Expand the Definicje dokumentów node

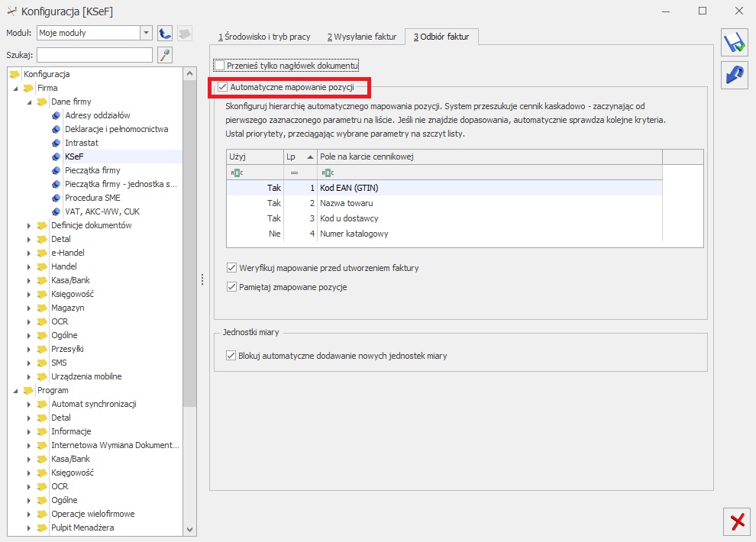(x=29, y=225)
